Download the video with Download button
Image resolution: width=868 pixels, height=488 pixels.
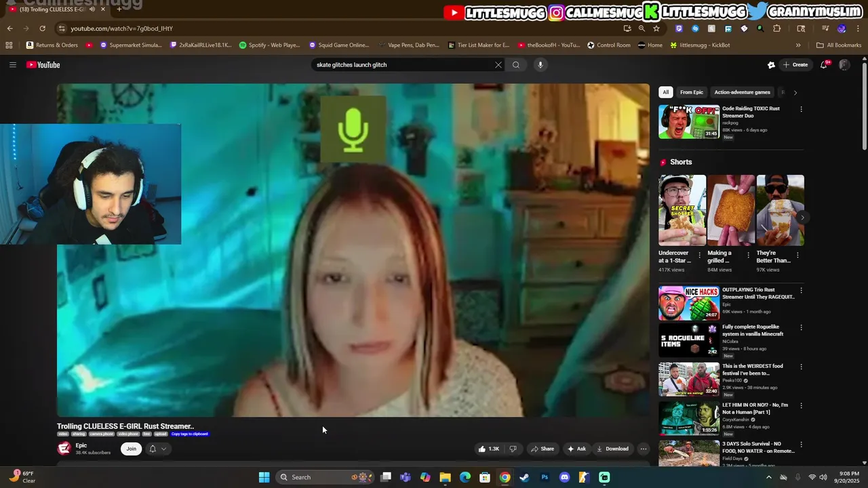pos(612,449)
